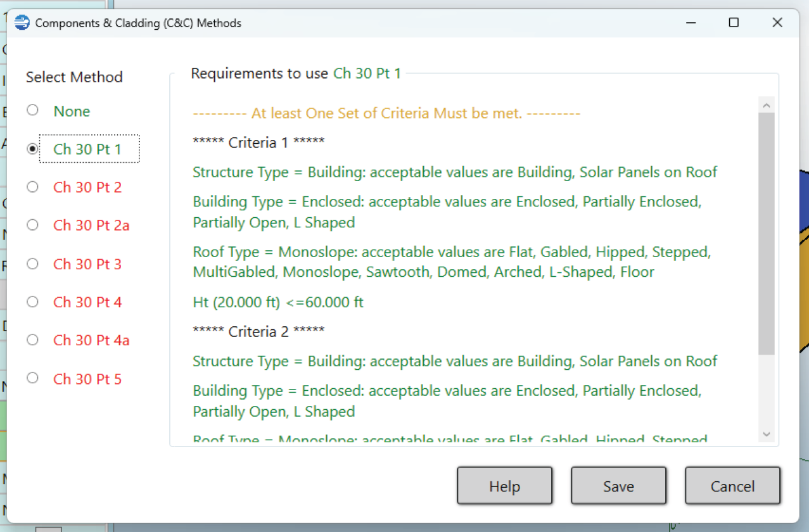Click scrollbar track below the thumb

pyautogui.click(x=766, y=391)
